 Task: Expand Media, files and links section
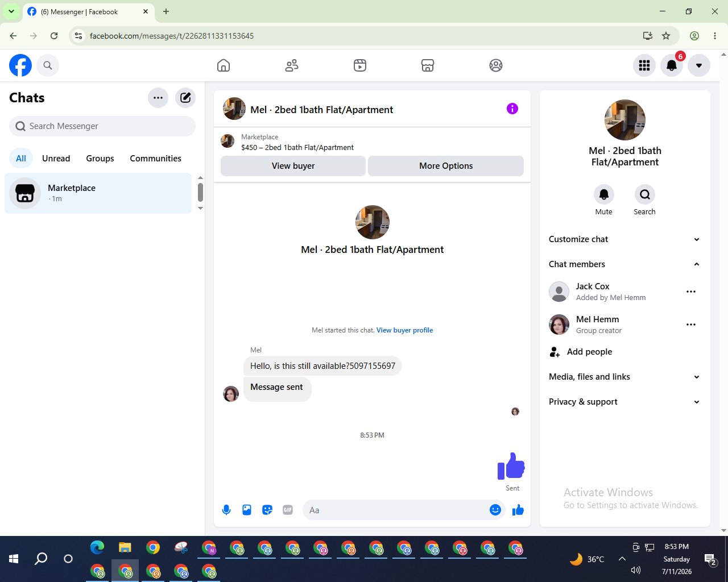click(625, 377)
